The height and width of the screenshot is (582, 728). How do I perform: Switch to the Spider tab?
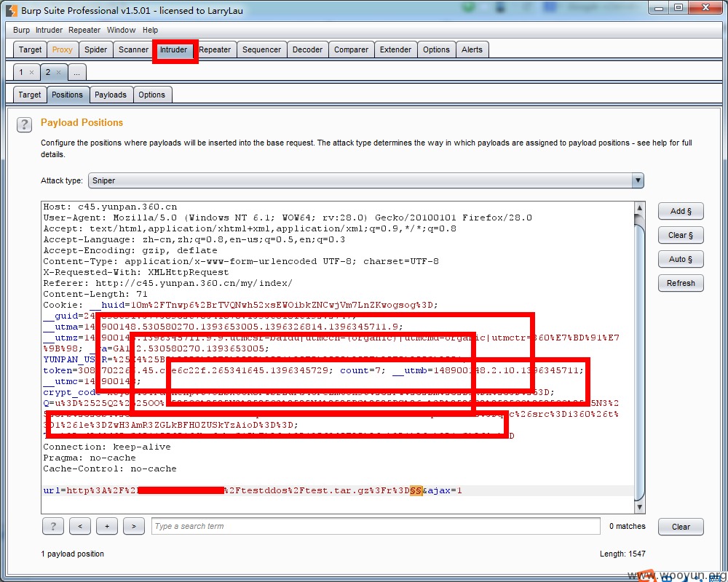click(95, 49)
